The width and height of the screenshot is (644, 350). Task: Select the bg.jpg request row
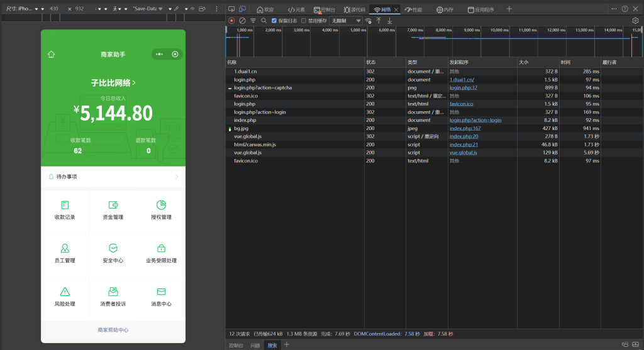pos(241,128)
